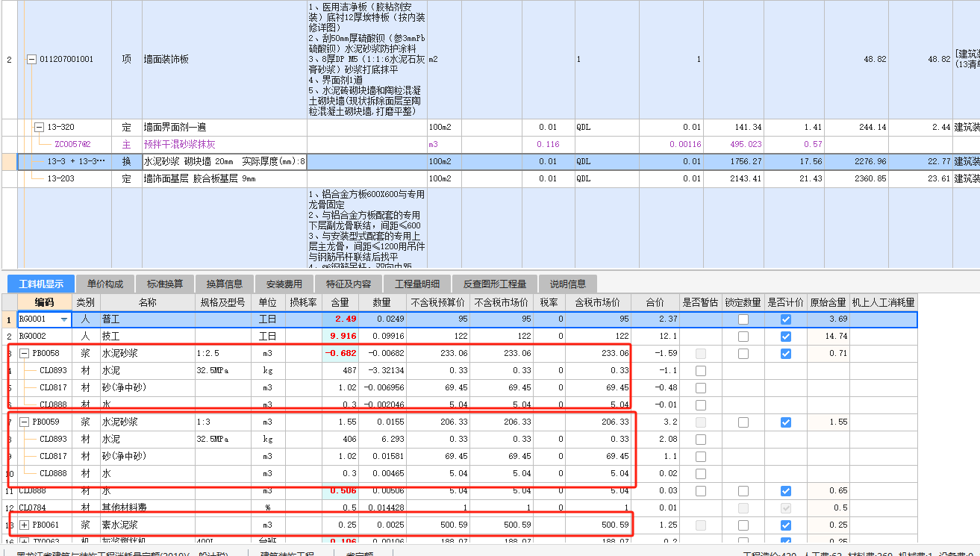980x556 pixels.
Task: Open the 安装费用 tab
Action: pos(284,284)
